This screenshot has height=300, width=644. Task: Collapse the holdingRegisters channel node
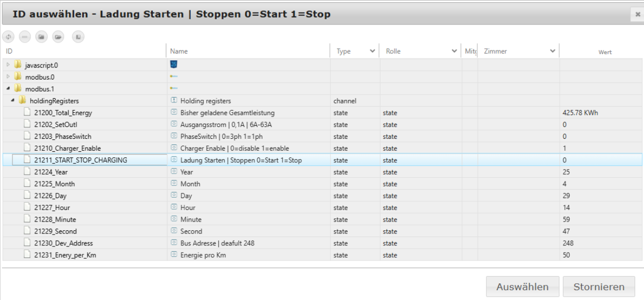coord(12,100)
